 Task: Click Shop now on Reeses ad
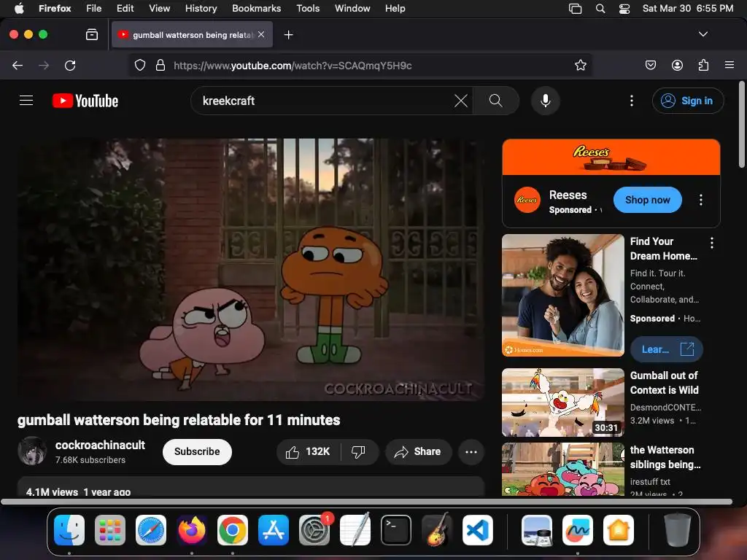pos(648,200)
